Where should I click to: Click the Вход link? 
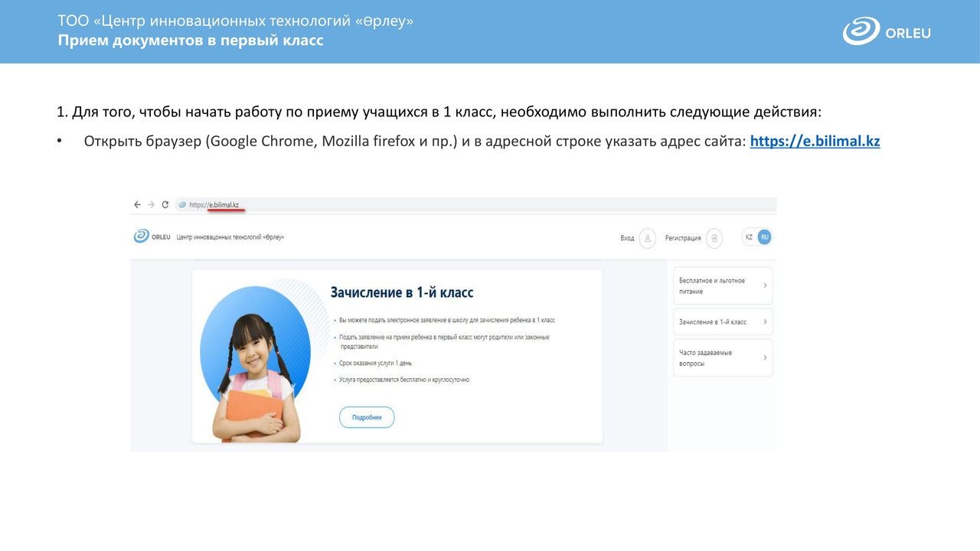627,238
